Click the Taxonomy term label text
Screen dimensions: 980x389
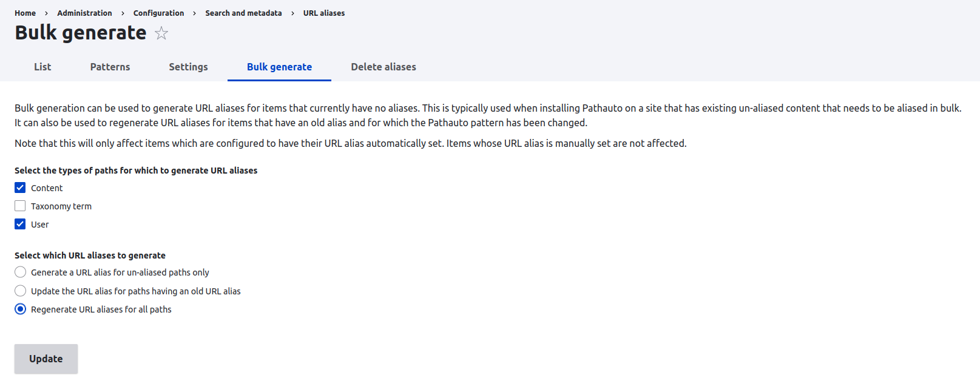61,206
